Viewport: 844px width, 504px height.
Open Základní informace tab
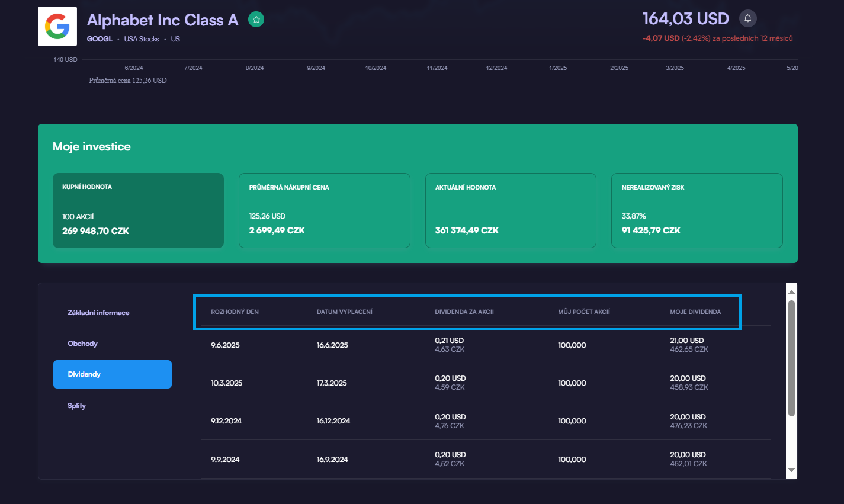[x=98, y=313]
